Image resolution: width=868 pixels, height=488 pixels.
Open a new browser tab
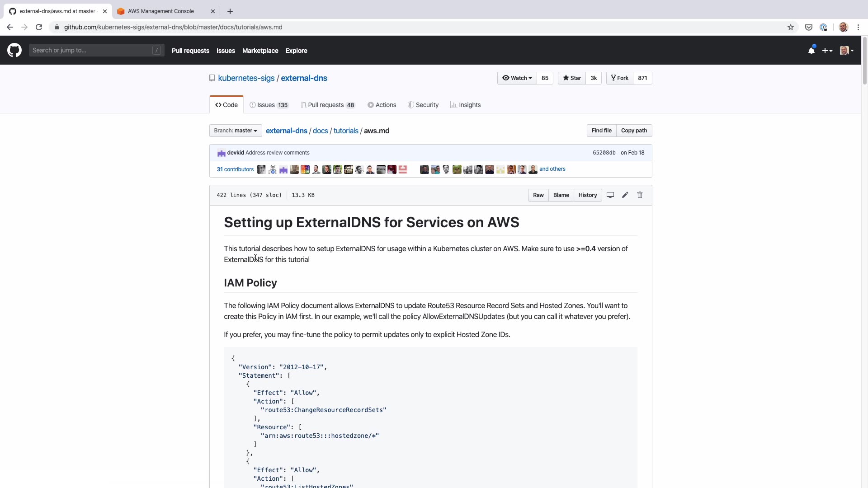tap(230, 11)
